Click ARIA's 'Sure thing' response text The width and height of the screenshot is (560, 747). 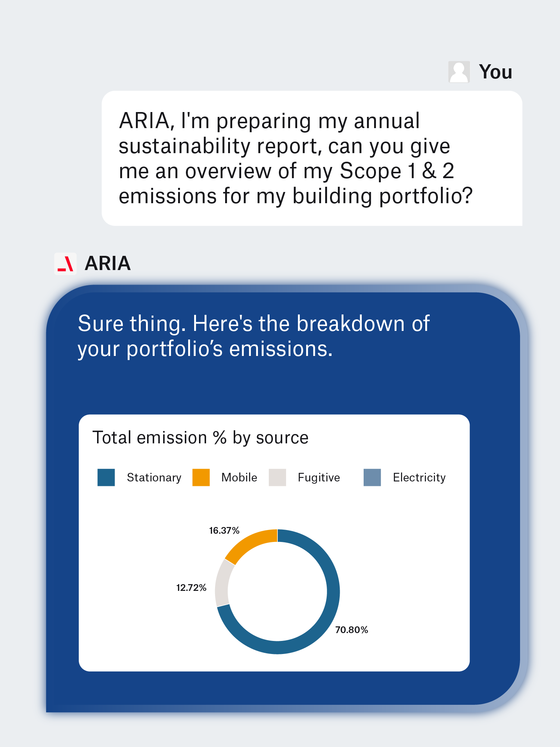click(x=254, y=335)
